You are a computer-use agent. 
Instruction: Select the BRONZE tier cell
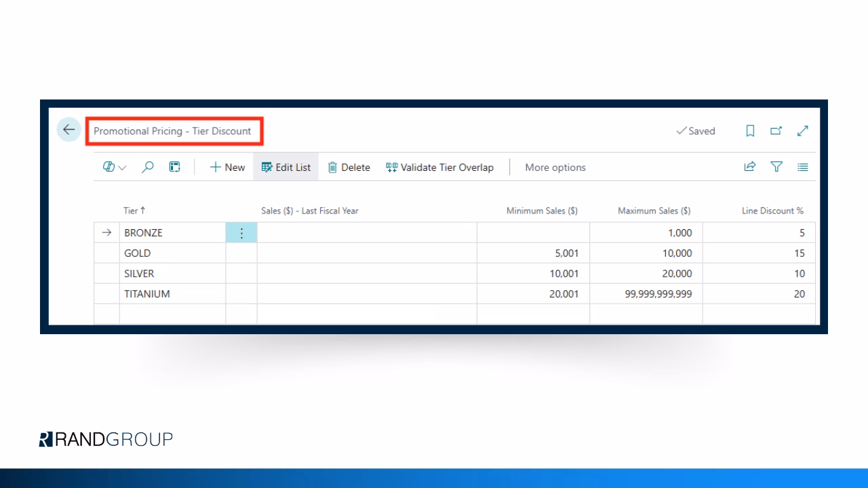pyautogui.click(x=172, y=232)
